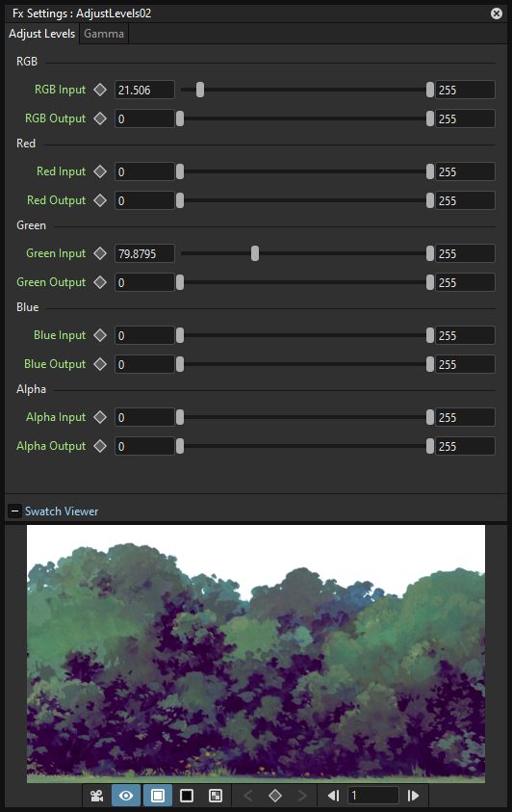Select the black background swatch icon
Image resolution: width=512 pixels, height=812 pixels.
[187, 796]
